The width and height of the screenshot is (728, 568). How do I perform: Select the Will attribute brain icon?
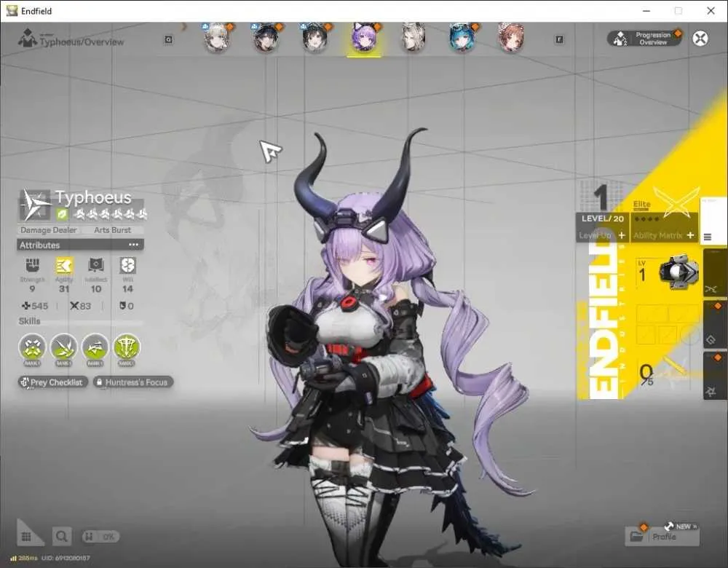point(127,266)
